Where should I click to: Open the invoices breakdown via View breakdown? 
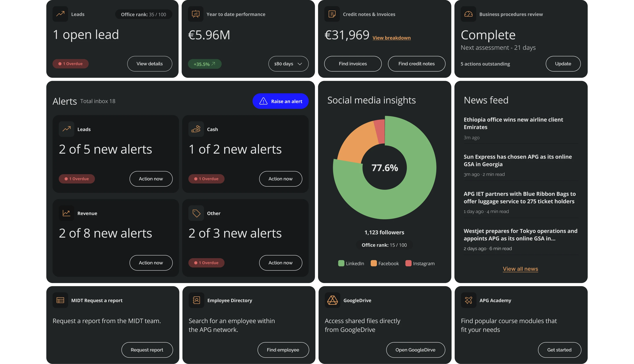pyautogui.click(x=391, y=38)
